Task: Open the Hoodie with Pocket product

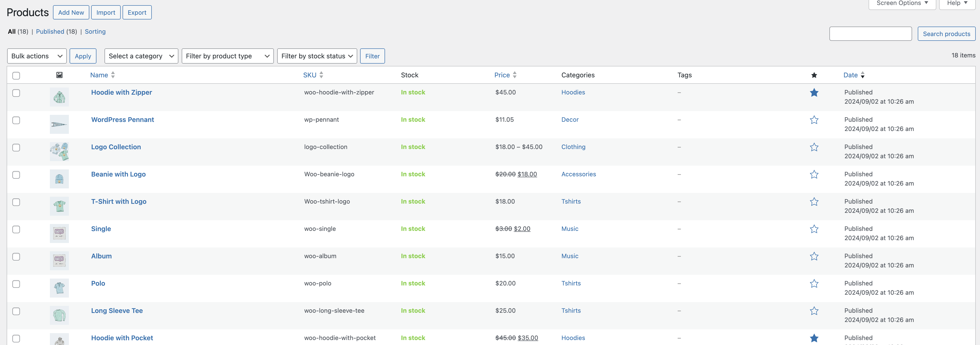Action: tap(122, 338)
